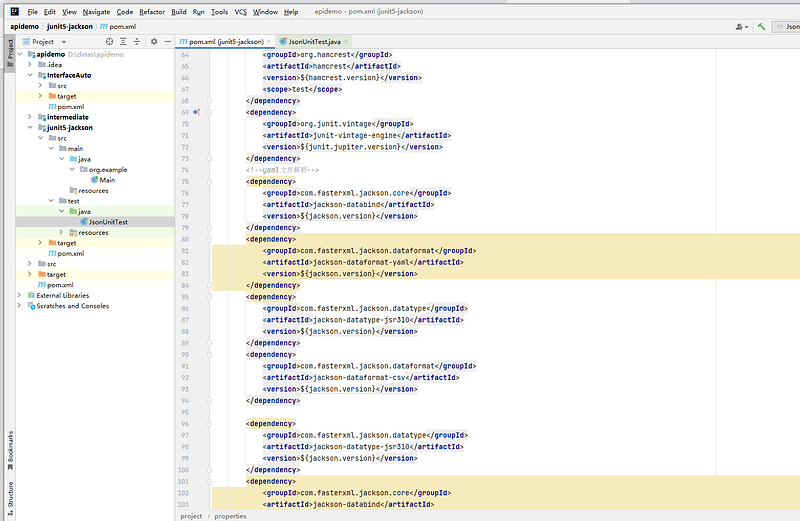800x521 pixels.
Task: Collapse the junit5-jackson module arrow
Action: pos(30,128)
